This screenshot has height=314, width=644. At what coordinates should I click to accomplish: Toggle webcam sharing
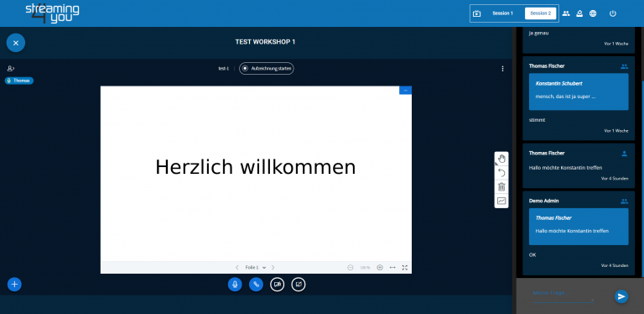point(278,284)
